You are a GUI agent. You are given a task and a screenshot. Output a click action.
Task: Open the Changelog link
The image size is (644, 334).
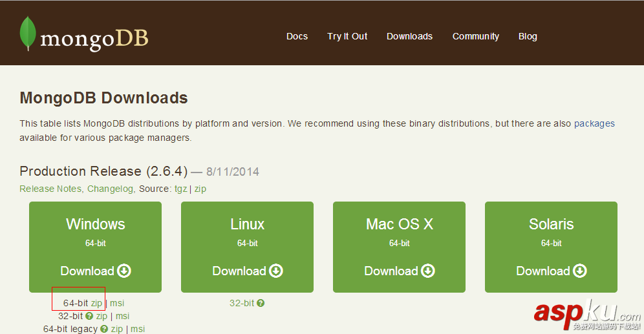(x=111, y=189)
